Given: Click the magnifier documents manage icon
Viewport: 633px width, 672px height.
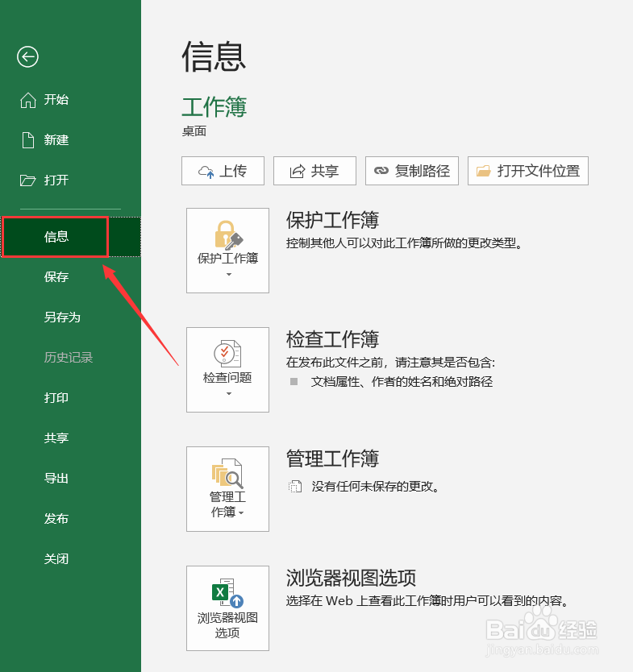Looking at the screenshot, I should (227, 474).
